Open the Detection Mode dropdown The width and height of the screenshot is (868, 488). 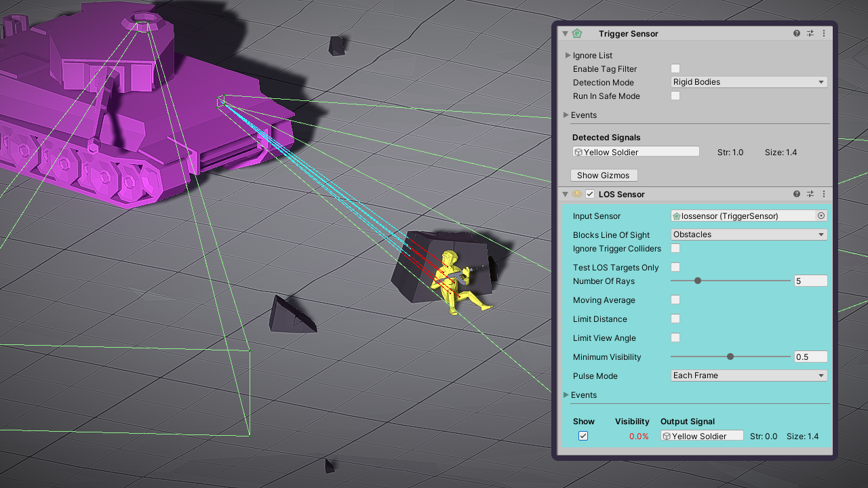(749, 82)
